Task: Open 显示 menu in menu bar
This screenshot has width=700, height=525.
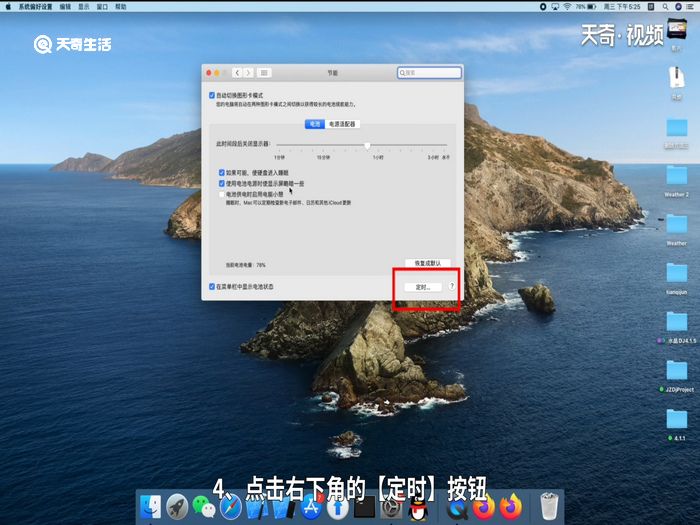Action: click(83, 6)
